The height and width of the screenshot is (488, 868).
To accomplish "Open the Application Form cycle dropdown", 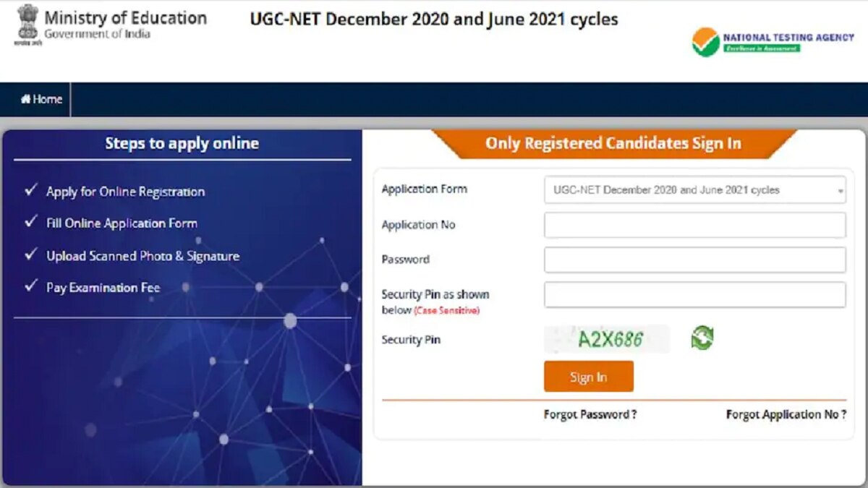I will click(694, 189).
